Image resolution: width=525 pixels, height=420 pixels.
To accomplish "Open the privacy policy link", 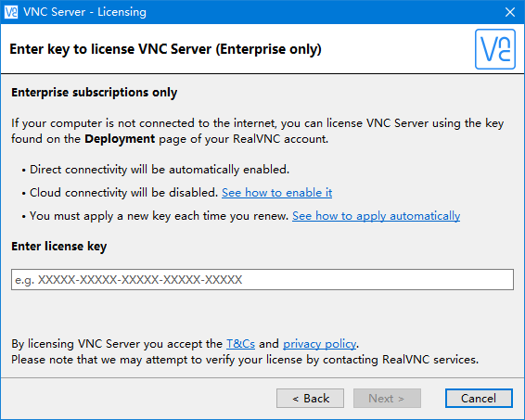I will click(319, 344).
